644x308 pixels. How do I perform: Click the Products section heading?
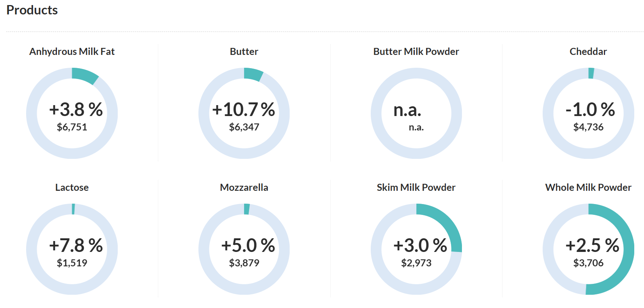click(32, 10)
